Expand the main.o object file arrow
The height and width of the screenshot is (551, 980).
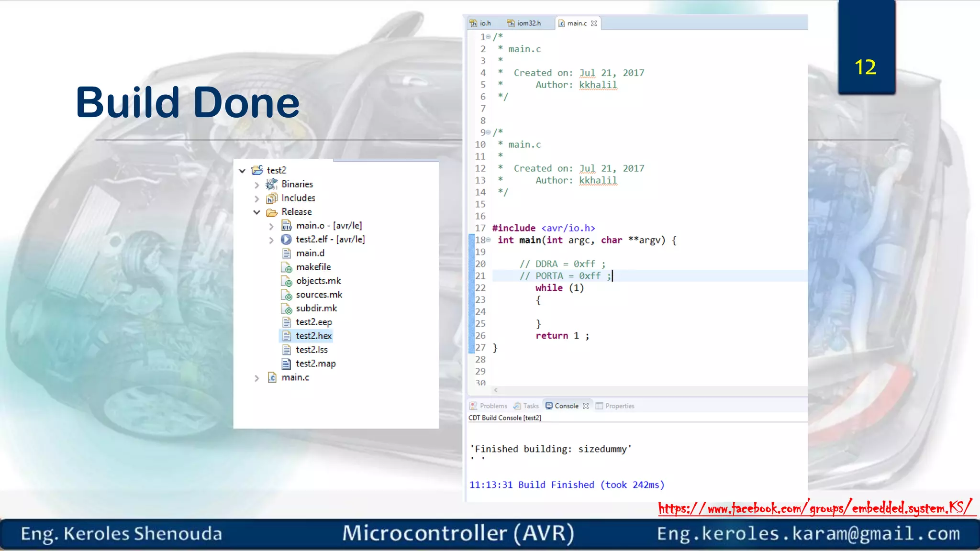click(x=271, y=226)
